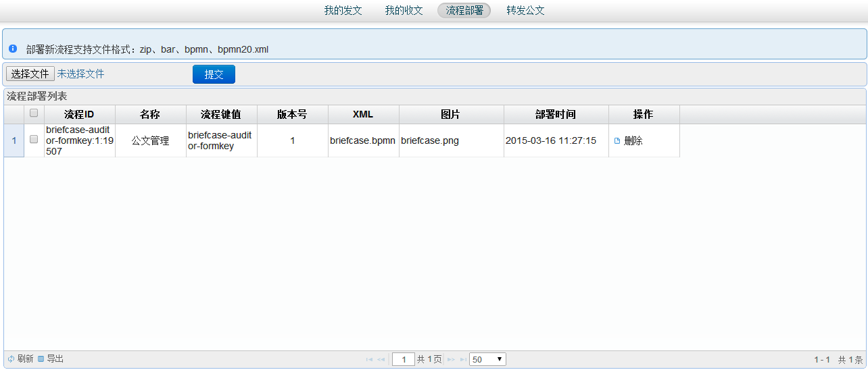Go to the first page icon
The image size is (868, 370).
(369, 360)
